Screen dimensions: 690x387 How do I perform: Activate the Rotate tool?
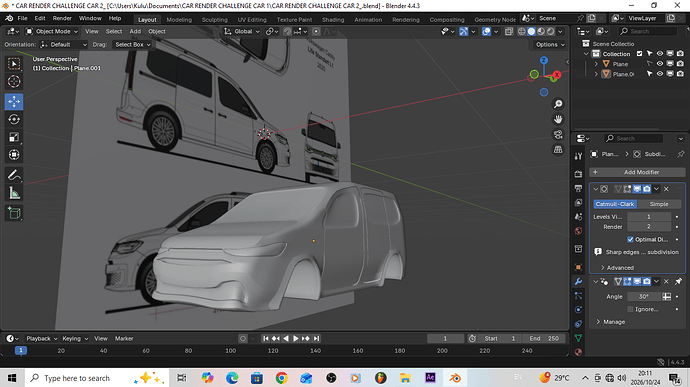click(14, 119)
